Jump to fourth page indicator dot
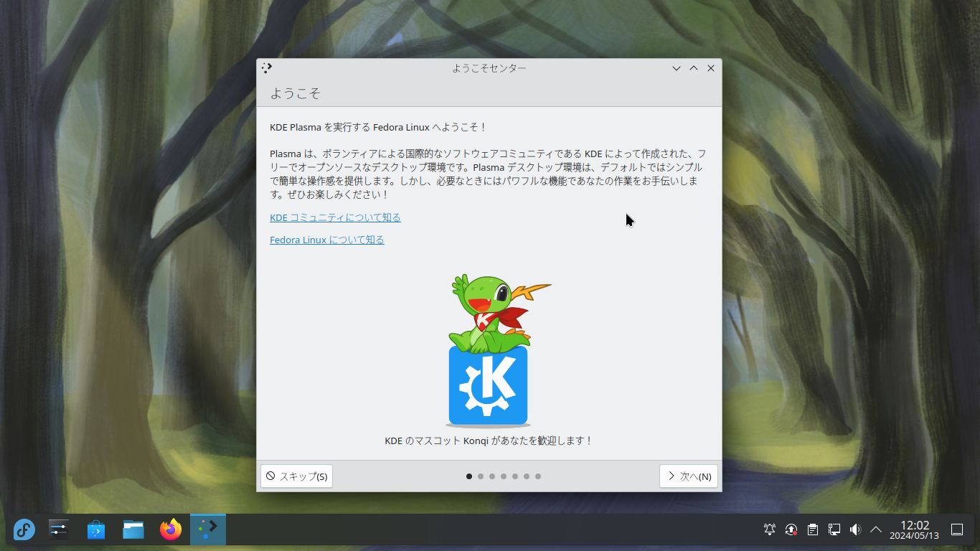The image size is (980, 551). coord(504,476)
